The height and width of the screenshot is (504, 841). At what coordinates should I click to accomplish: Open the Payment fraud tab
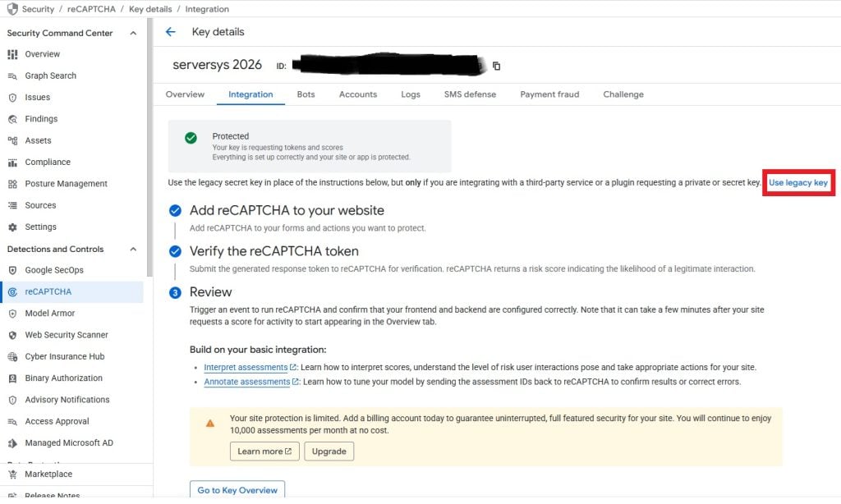coord(549,94)
